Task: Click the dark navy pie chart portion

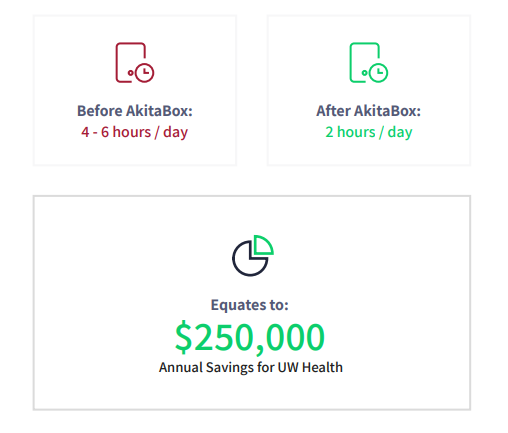Action: [249, 259]
